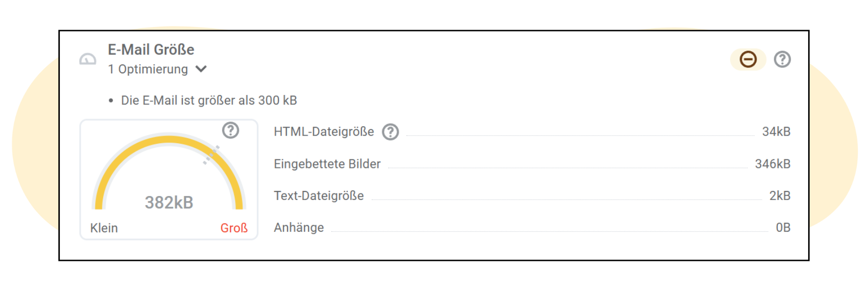Open the help icon inside the size gauge card
Screen dimensions: 868x288
point(231,131)
